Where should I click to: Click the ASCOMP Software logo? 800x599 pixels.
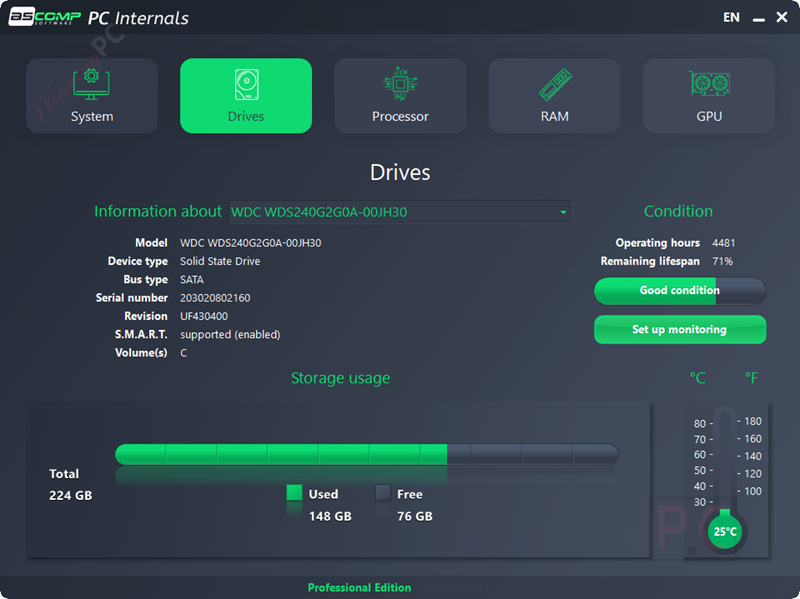45,17
